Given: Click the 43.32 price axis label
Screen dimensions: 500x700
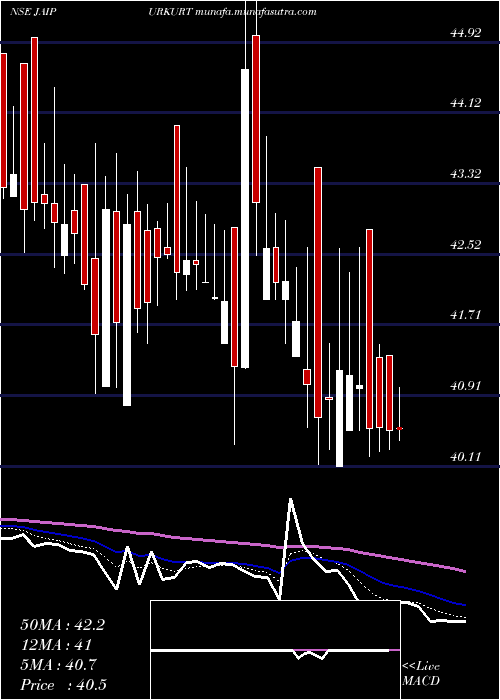Looking at the screenshot, I should pos(466,174).
